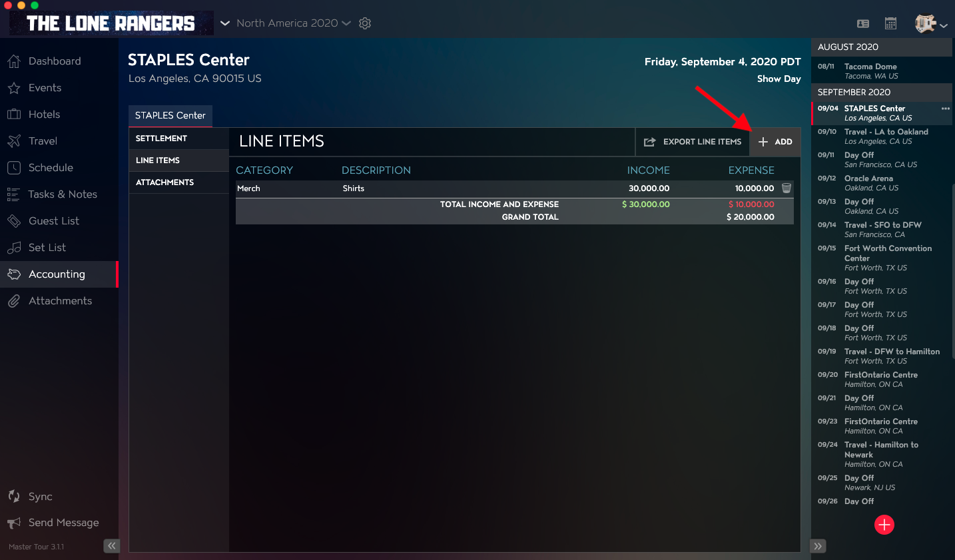Switch to the Attachments sub-tab

[x=178, y=182]
